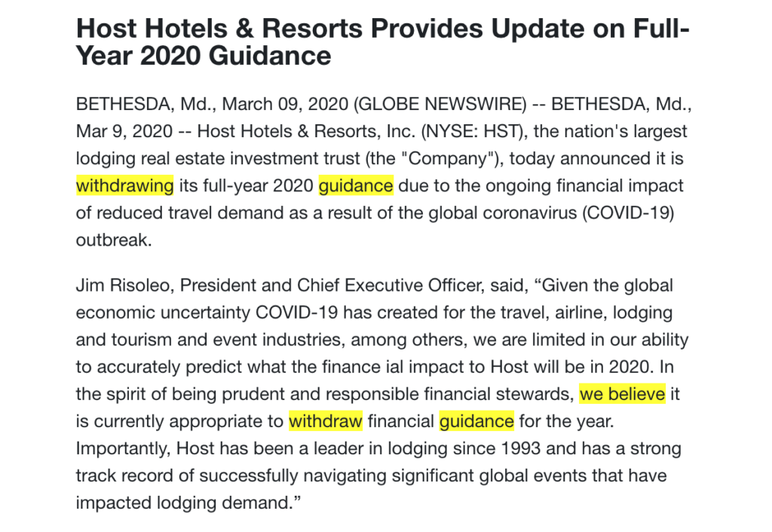Click '(COVID-19)' in the first paragraph

click(628, 212)
